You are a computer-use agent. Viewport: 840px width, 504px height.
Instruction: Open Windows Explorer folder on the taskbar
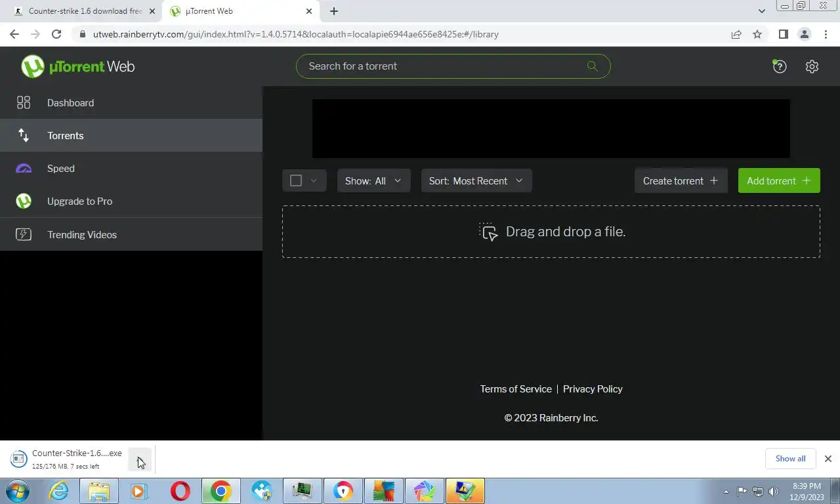99,491
